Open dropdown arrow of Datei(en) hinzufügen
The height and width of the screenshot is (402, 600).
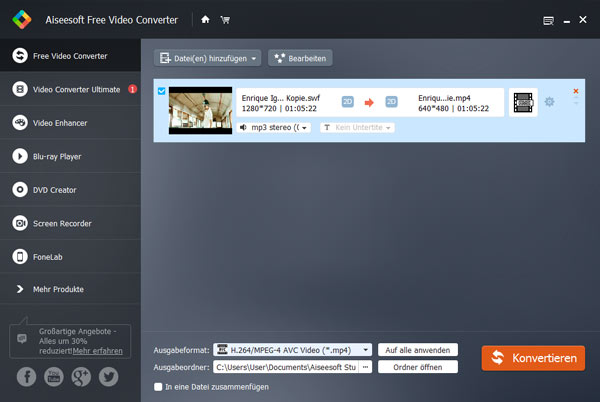point(254,59)
